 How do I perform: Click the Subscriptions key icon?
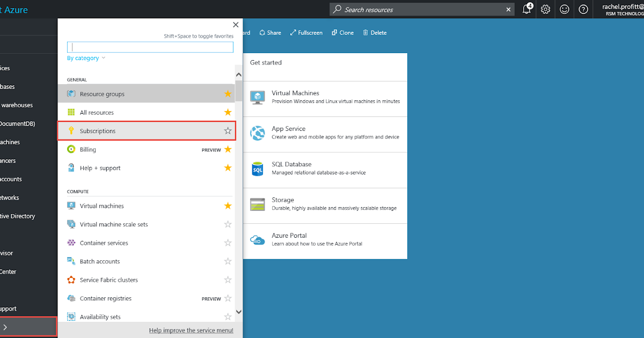click(x=71, y=131)
